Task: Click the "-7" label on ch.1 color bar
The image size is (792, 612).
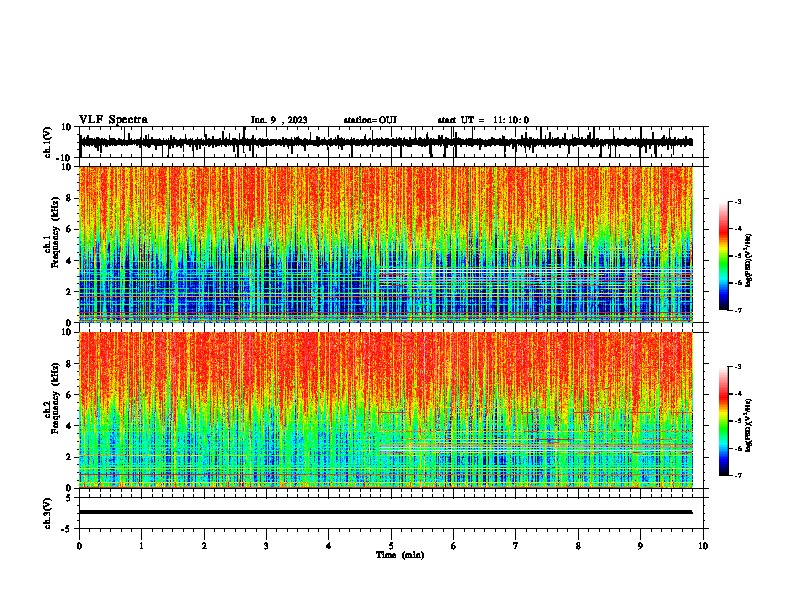Action: (x=737, y=310)
